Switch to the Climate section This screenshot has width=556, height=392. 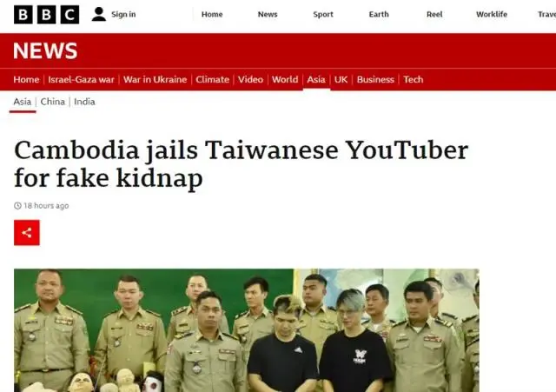(212, 79)
